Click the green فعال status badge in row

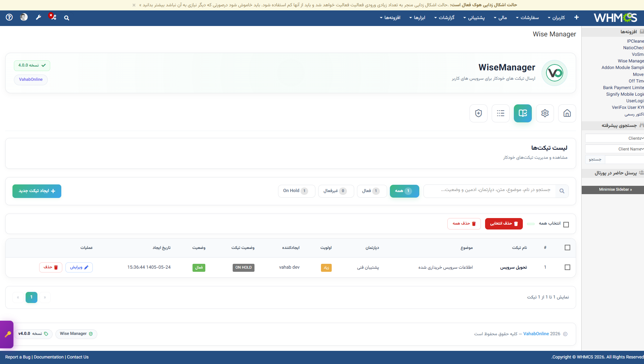tap(199, 268)
